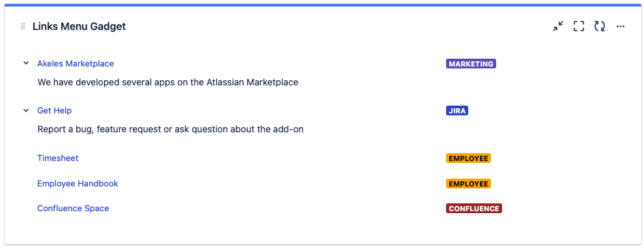Open the Employee Handbook link
Screen dimensions: 644x249
77,183
